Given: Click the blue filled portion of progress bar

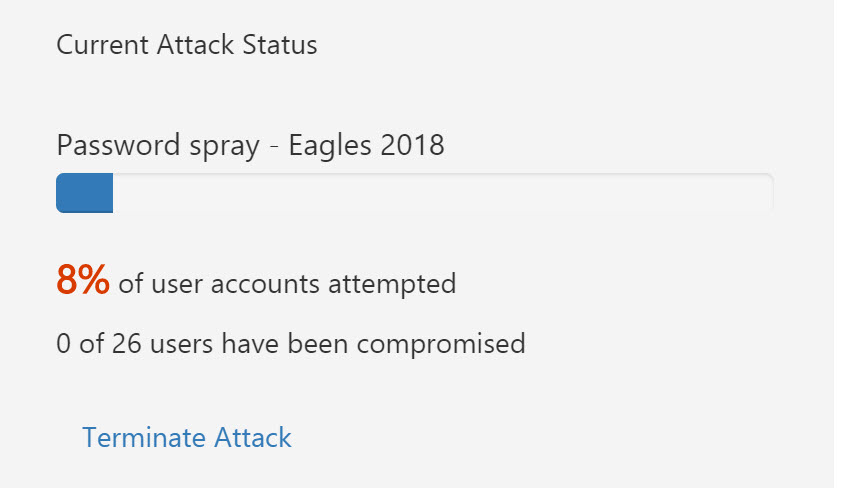Looking at the screenshot, I should (x=85, y=193).
